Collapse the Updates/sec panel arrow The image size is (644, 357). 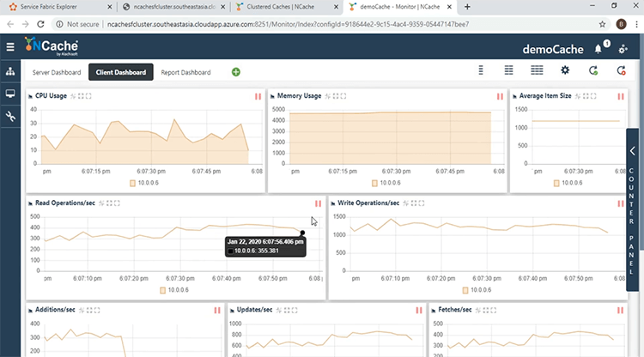(232, 311)
